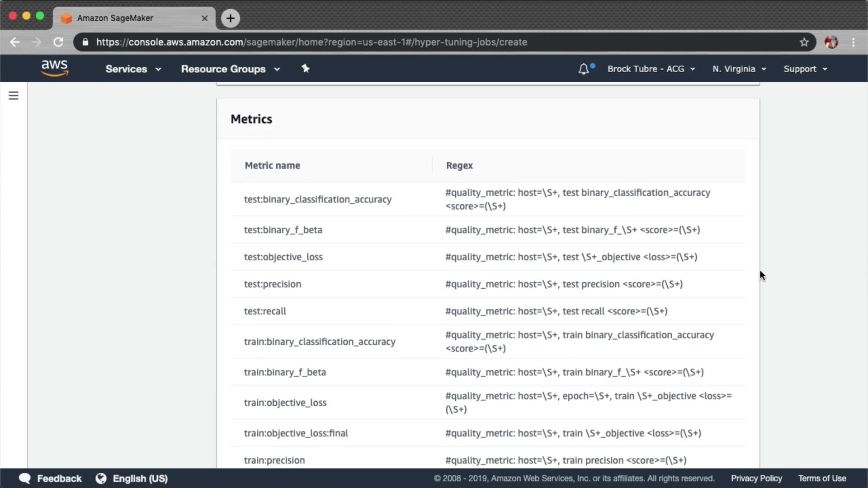This screenshot has height=488, width=868.
Task: Click the pin shortcuts icon
Action: click(306, 69)
